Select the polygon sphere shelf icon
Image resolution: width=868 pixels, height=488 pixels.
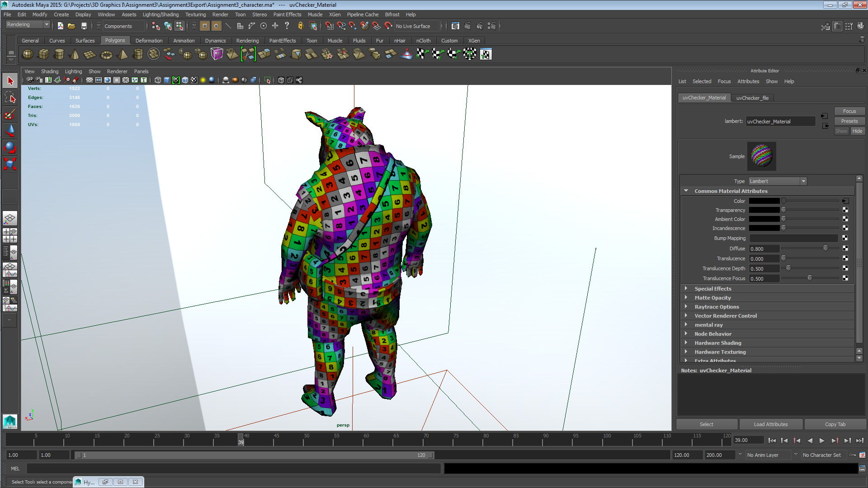[x=27, y=54]
